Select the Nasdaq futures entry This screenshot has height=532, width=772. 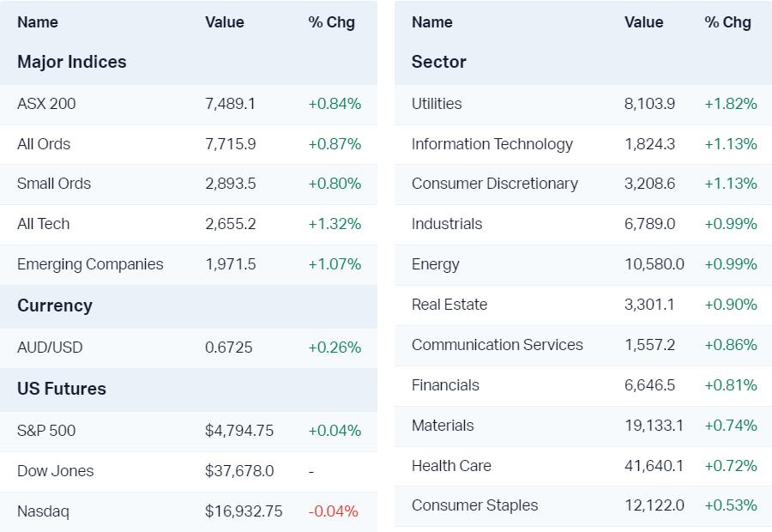click(43, 511)
